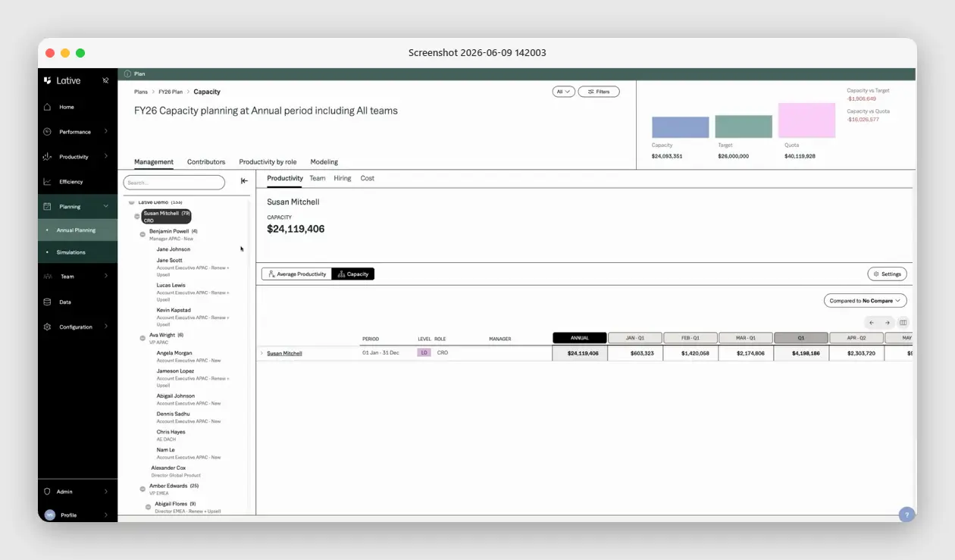Open the Modeling tab
The image size is (955, 560).
pyautogui.click(x=324, y=162)
